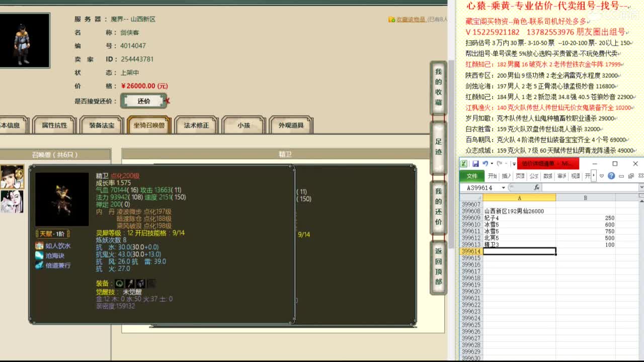Select the 如人饮水 skill icon
644x362 pixels.
point(39,246)
